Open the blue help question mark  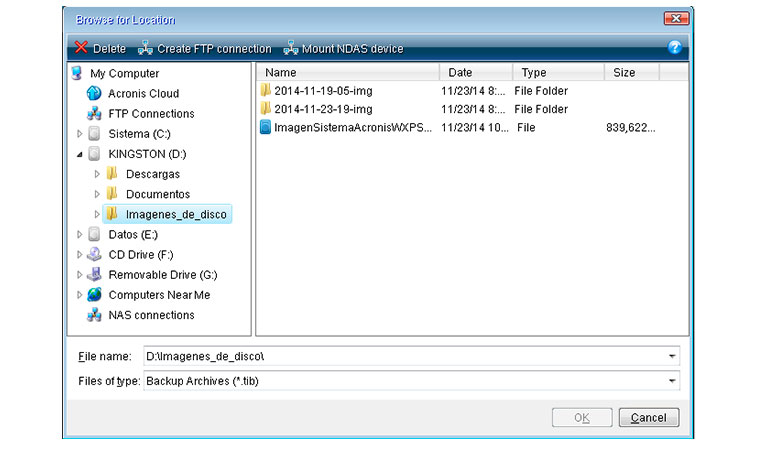(674, 47)
